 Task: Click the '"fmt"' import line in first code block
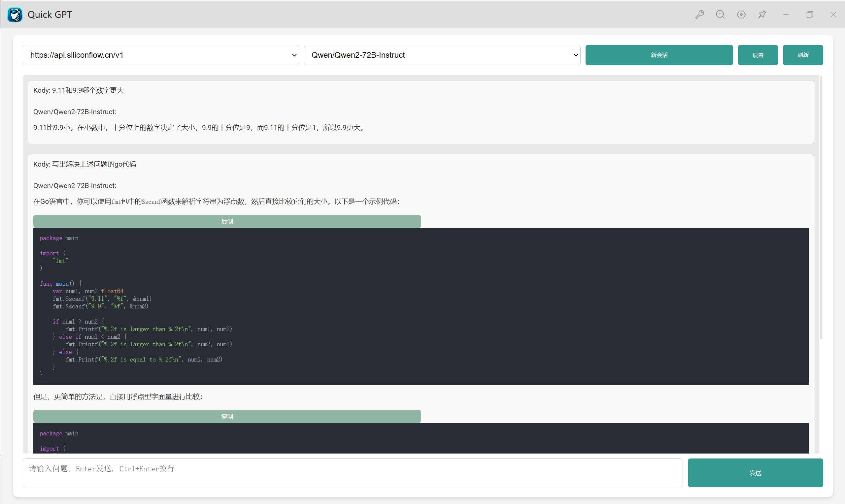tap(60, 261)
